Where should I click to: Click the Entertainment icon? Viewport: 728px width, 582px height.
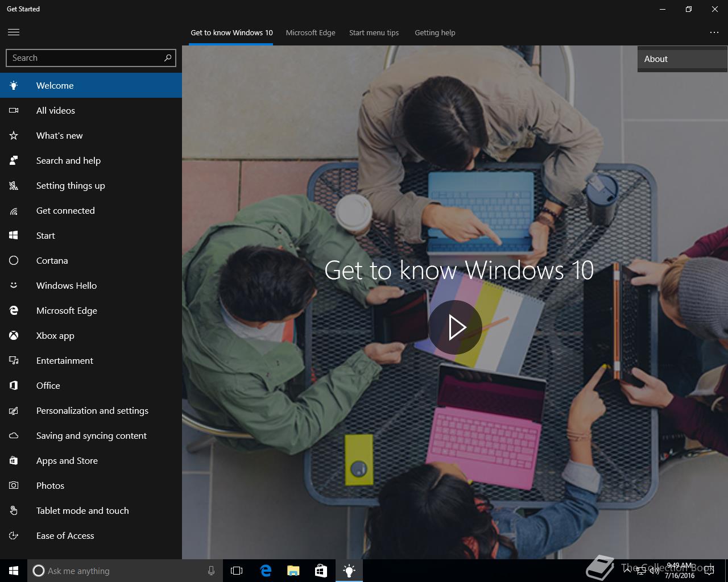(14, 360)
